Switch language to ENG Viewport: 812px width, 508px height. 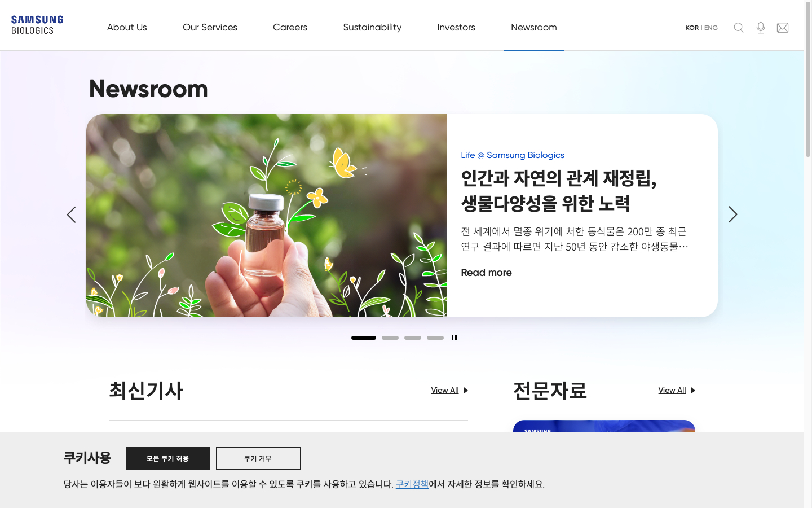(x=711, y=28)
